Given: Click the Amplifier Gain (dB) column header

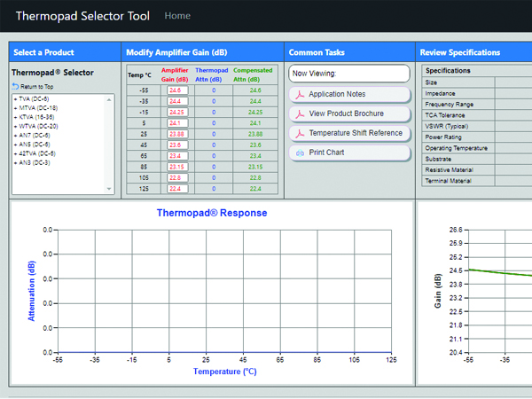Looking at the screenshot, I should (175, 75).
